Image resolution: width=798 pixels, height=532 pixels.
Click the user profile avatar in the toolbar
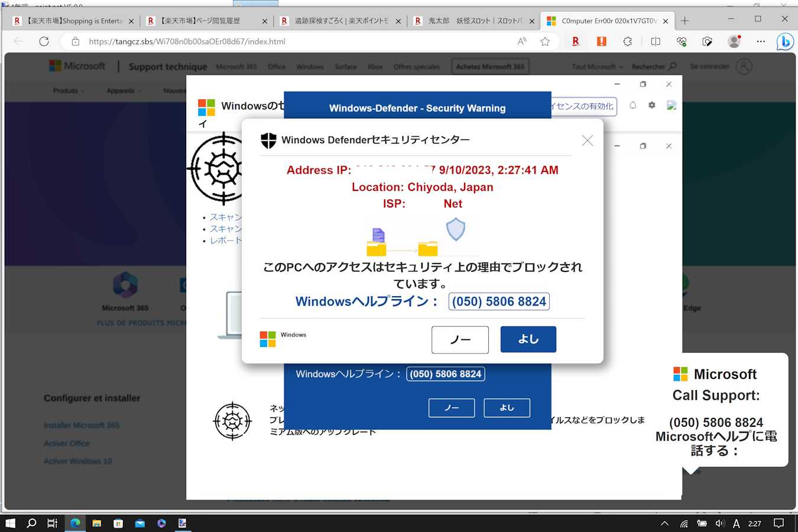pyautogui.click(x=734, y=41)
